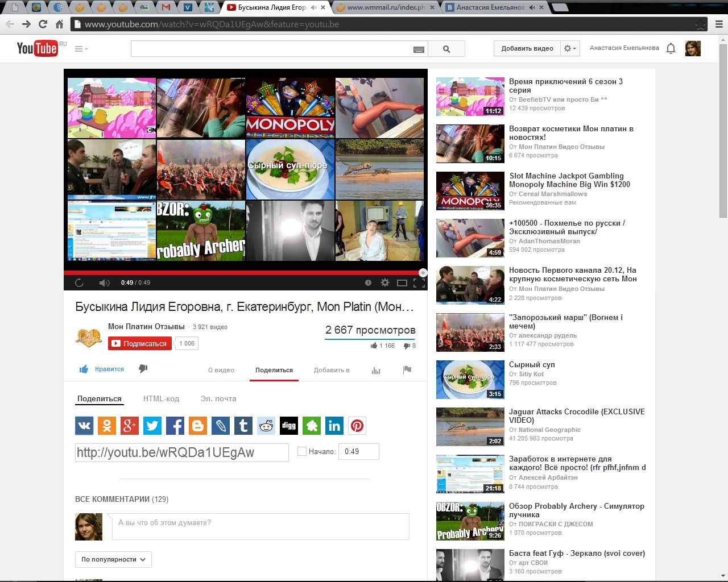Open Jaguar Attacks Crocodile video link
The image size is (728, 582).
pos(577,416)
